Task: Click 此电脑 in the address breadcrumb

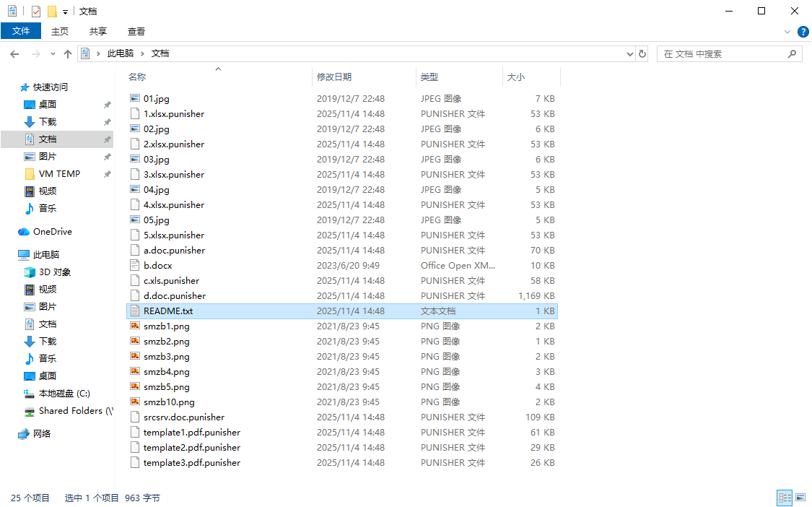Action: click(x=120, y=54)
